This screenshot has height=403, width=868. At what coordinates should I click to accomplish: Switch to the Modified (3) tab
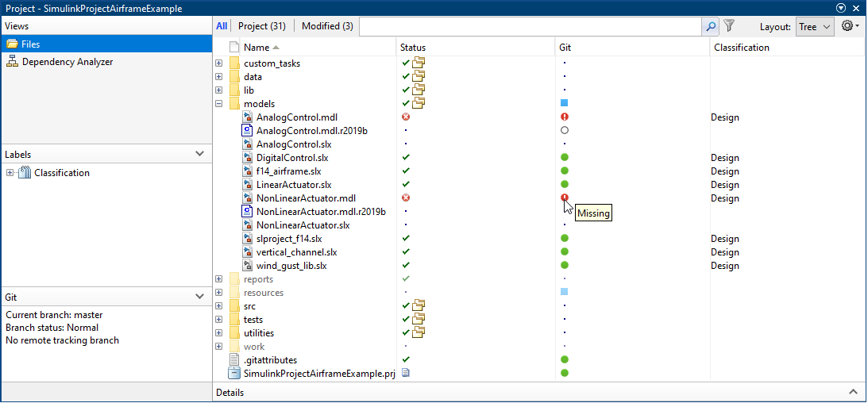[327, 26]
